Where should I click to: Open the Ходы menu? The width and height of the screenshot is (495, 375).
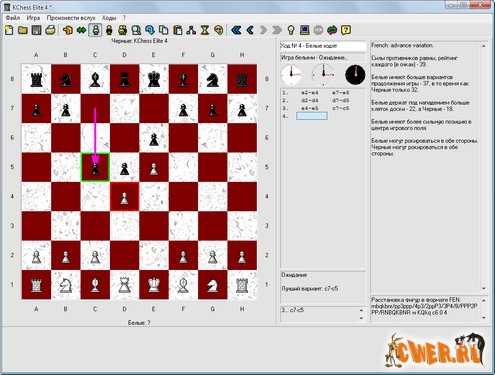tap(109, 18)
